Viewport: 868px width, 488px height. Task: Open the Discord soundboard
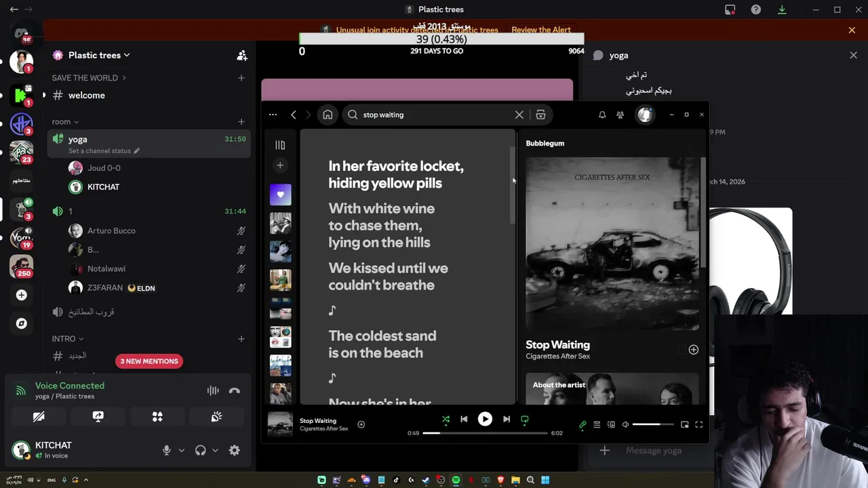pyautogui.click(x=216, y=417)
